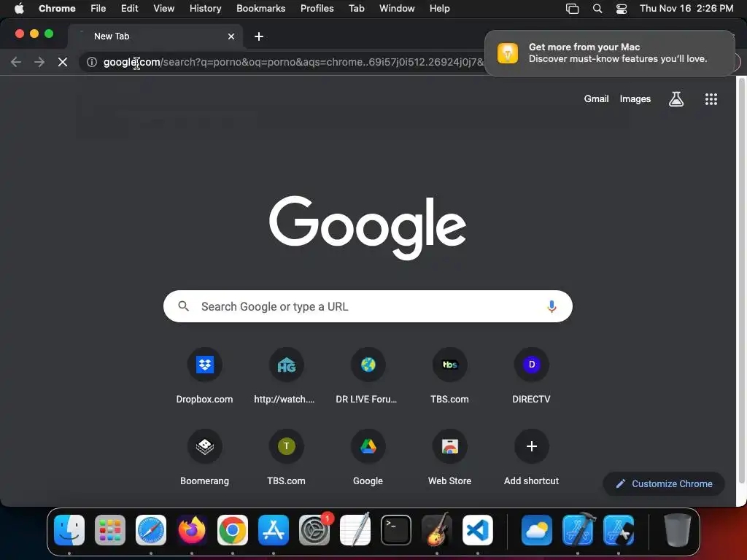Start voice search with the microphone icon
The image size is (747, 560).
click(551, 306)
